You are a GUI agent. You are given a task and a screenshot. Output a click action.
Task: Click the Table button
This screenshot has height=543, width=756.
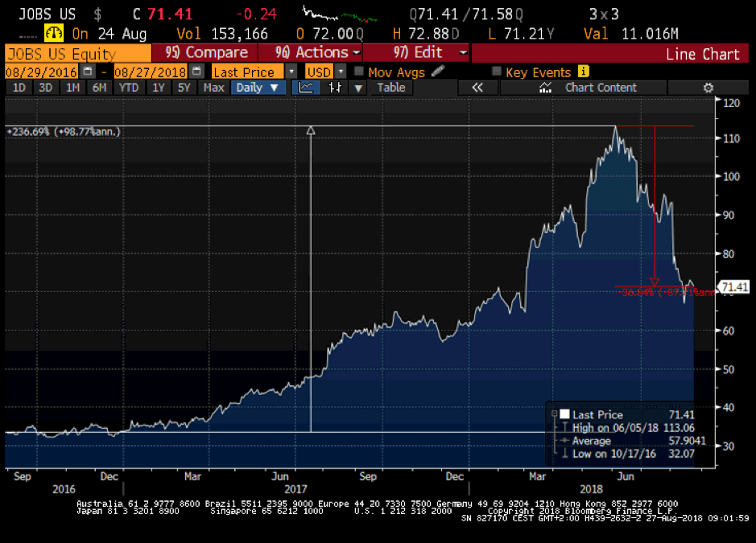pos(391,88)
